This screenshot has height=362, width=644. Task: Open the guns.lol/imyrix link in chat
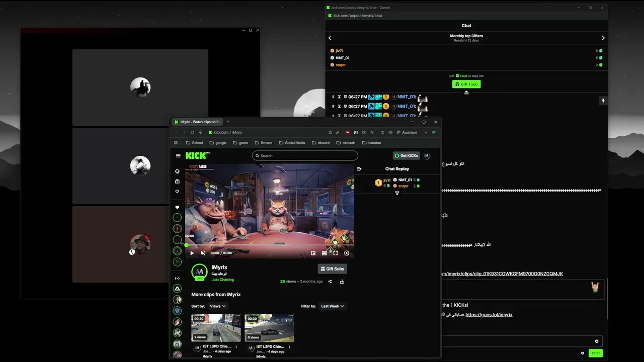[x=489, y=315]
